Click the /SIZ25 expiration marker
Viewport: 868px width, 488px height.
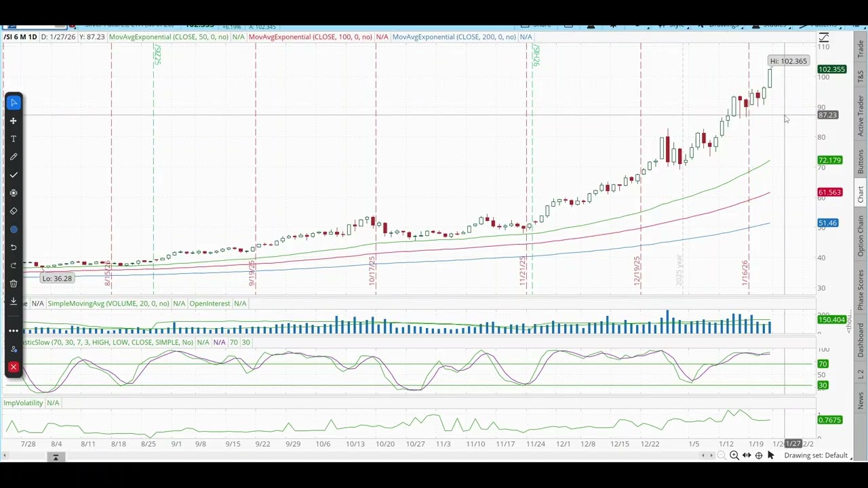pyautogui.click(x=157, y=55)
